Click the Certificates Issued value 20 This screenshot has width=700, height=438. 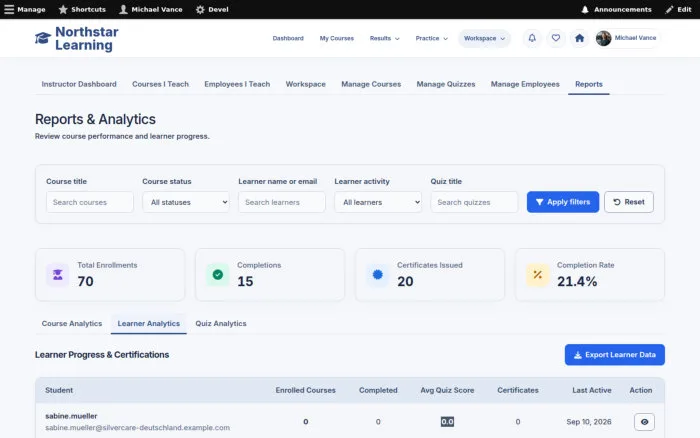405,281
